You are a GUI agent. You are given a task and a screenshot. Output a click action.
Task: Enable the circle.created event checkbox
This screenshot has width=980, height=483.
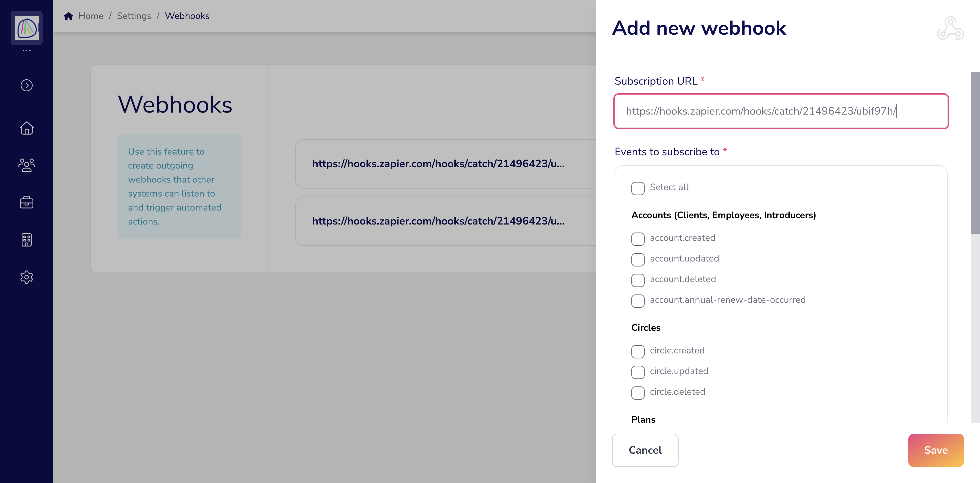click(x=638, y=351)
